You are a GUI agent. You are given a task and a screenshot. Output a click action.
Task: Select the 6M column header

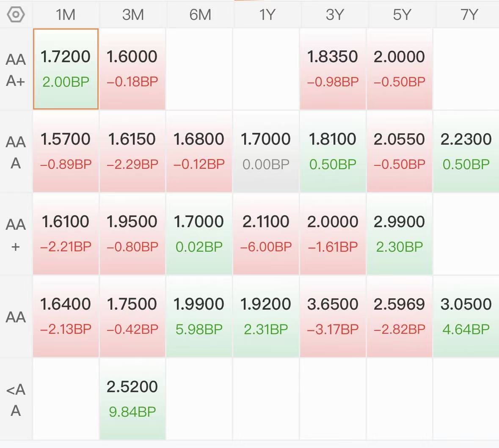coord(200,15)
